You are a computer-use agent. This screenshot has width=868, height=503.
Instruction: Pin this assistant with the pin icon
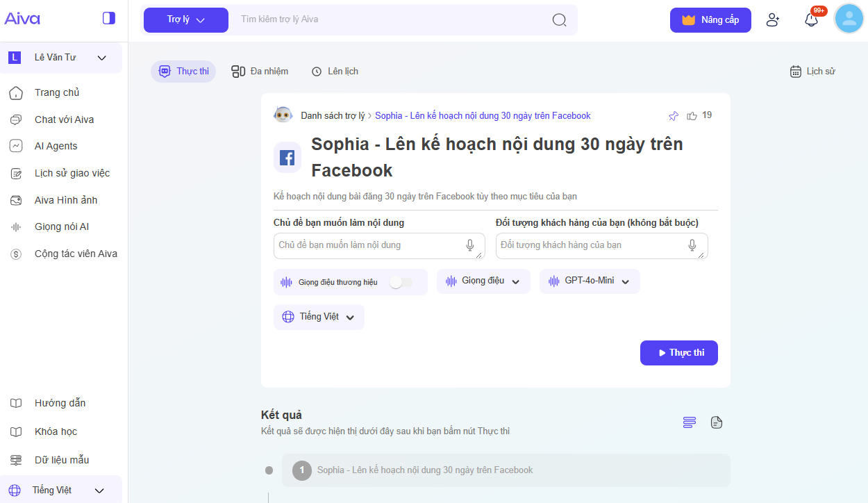(673, 116)
